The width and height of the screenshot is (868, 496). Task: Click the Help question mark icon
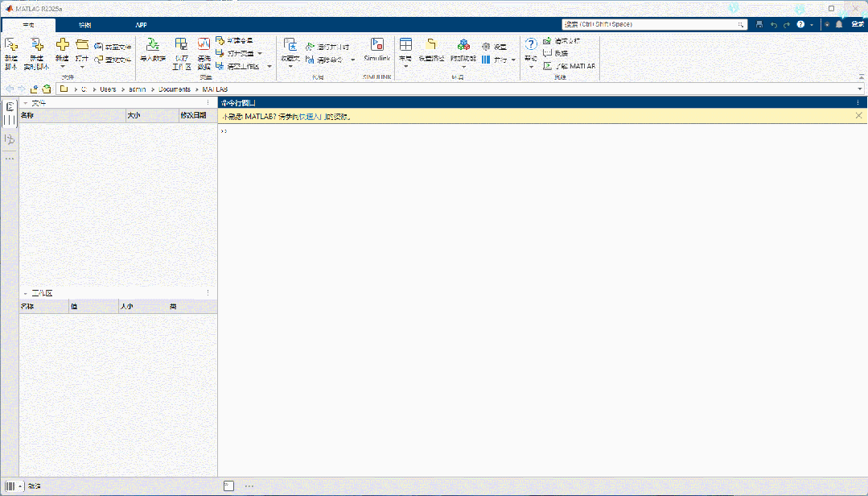click(x=530, y=44)
